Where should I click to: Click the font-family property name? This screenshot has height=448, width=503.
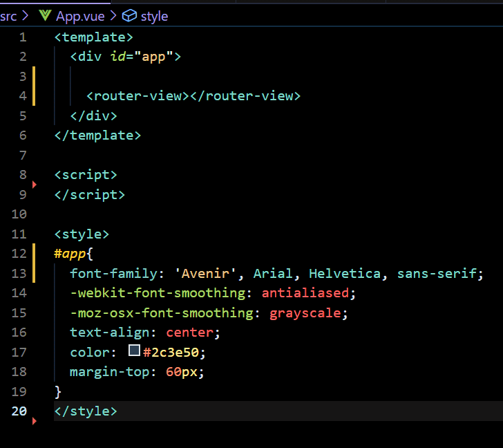coord(114,273)
